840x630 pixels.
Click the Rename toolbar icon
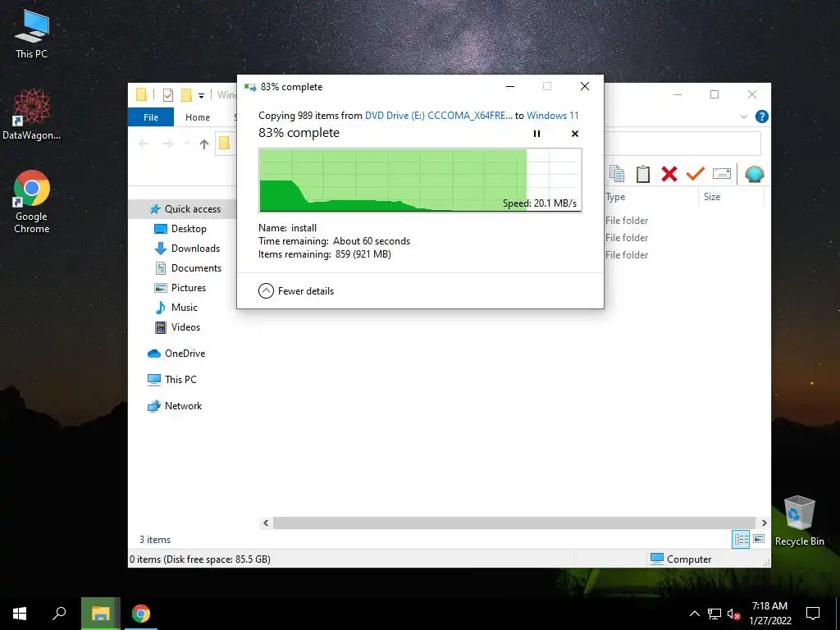722,173
